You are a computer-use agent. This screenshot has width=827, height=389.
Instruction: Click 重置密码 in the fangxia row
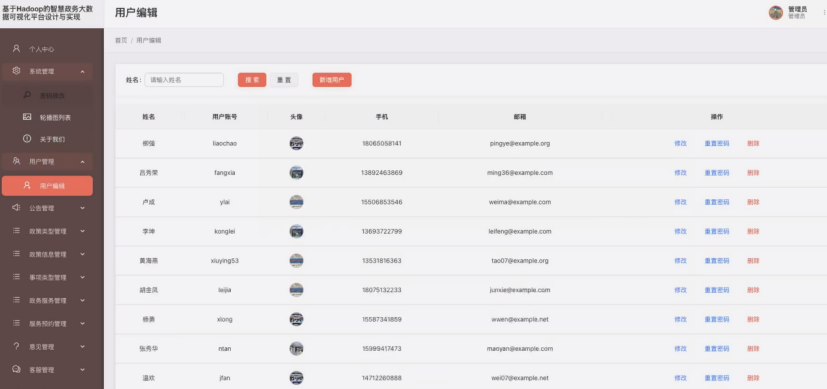click(717, 173)
